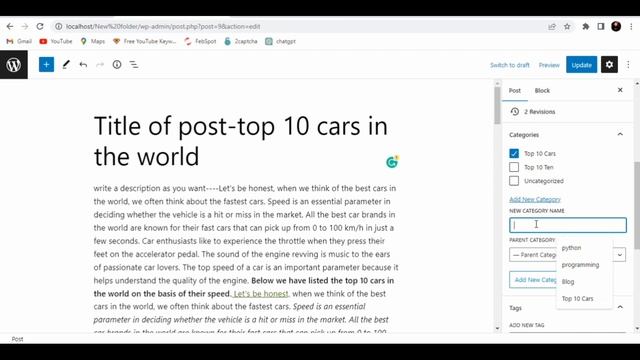Click the Grammarly icon in the editor
Image resolution: width=640 pixels, height=360 pixels.
click(392, 162)
